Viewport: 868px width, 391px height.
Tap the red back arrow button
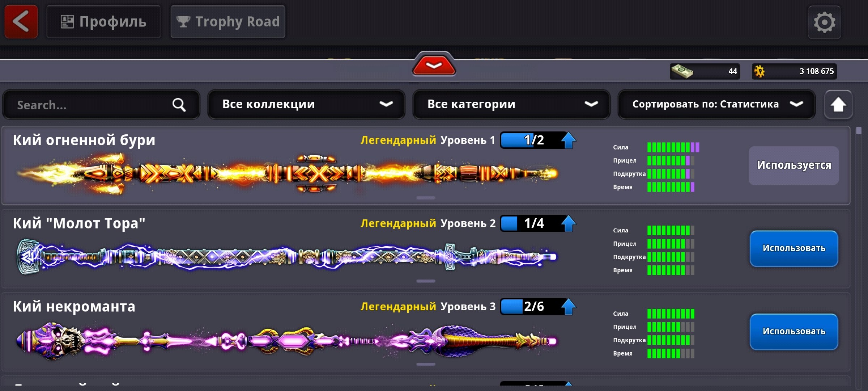[x=21, y=22]
